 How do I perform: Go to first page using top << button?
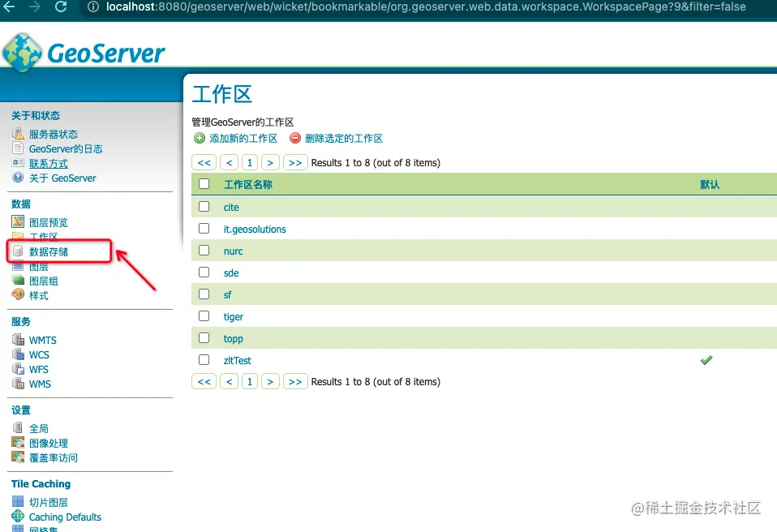tap(204, 162)
